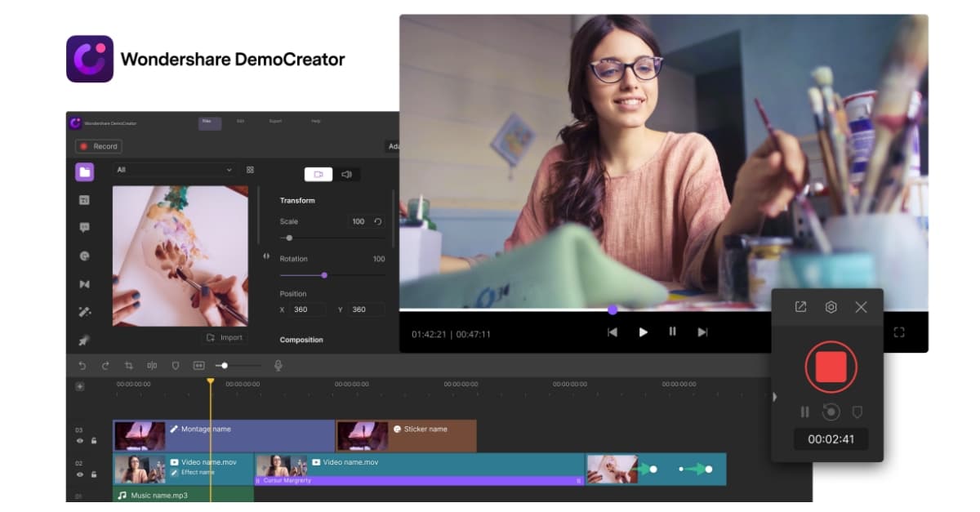Lock track 03 using the lock toggle
Screen dimensions: 980x512
94,441
